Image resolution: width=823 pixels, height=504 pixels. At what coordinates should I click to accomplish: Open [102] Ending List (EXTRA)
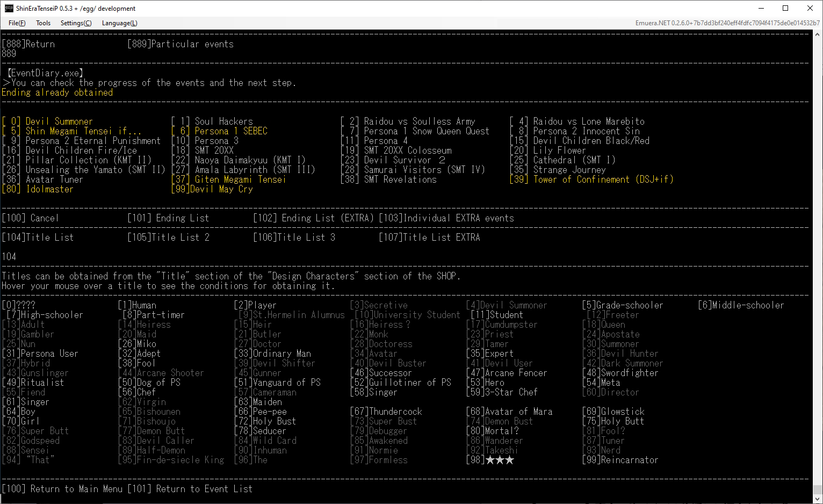[313, 218]
